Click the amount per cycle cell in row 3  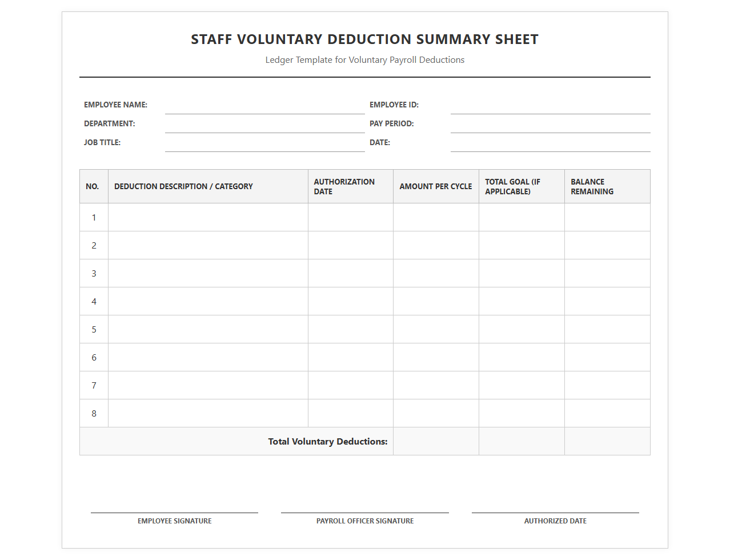[436, 273]
